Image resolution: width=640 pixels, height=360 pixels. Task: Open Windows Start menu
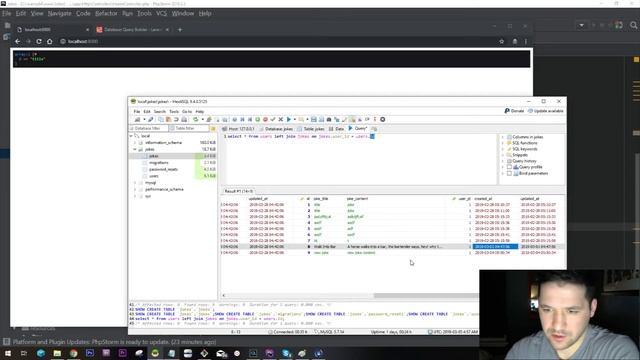tap(8, 353)
